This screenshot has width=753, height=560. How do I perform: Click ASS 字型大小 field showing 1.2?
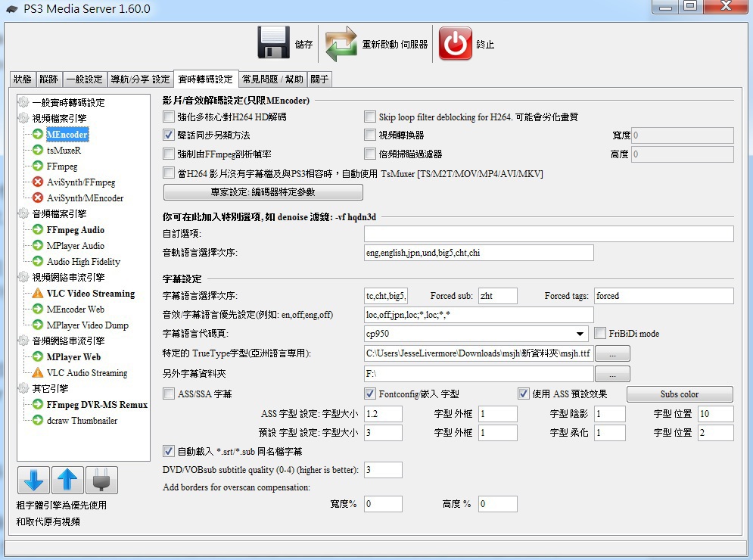coord(383,413)
